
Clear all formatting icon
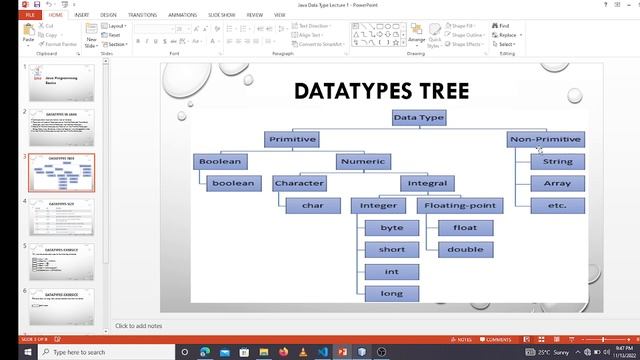tap(217, 29)
